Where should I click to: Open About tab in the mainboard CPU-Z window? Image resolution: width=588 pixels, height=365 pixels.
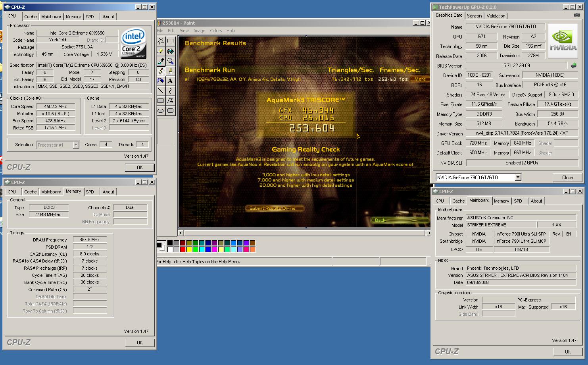tap(536, 201)
